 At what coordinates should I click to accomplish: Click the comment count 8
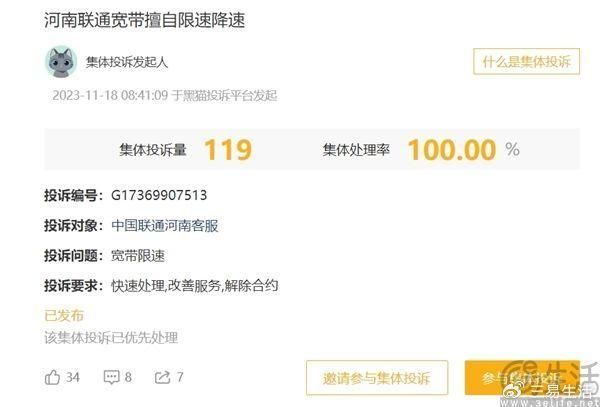coord(128,378)
